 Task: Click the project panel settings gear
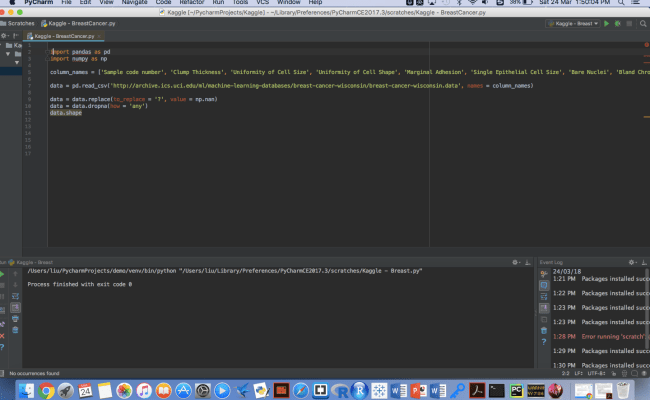[x=4, y=36]
